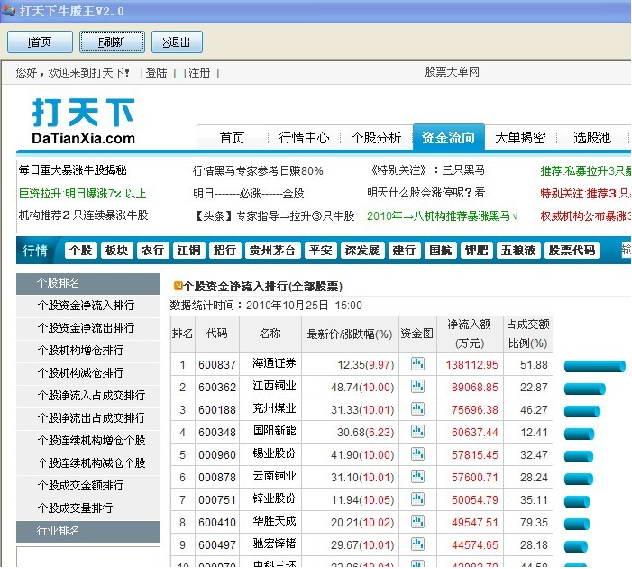Click the 个股 quote button
This screenshot has height=569, width=632.
pyautogui.click(x=81, y=250)
